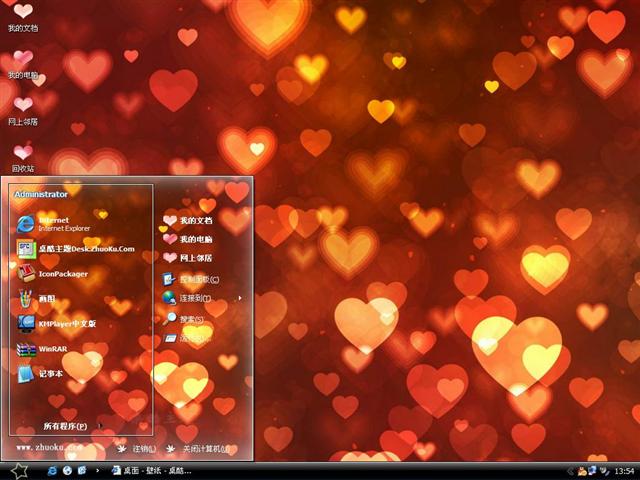Click the yellow user tray icon
Screen dimensions: 640x480
coord(582,471)
